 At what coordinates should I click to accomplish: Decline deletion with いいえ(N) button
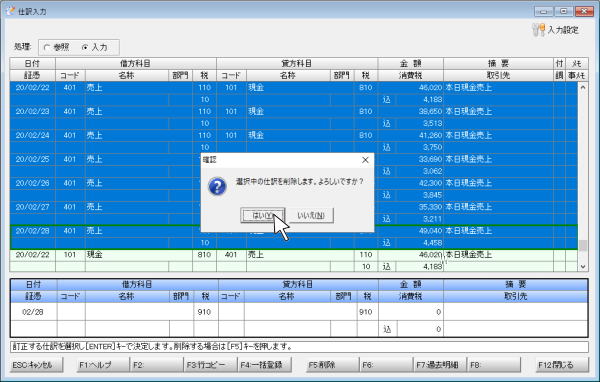(x=311, y=215)
